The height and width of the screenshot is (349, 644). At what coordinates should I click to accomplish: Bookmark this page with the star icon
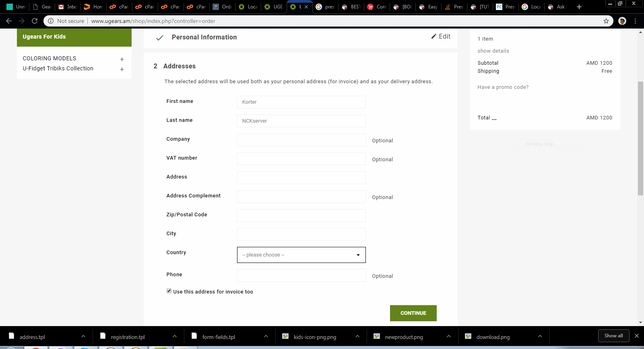(606, 21)
